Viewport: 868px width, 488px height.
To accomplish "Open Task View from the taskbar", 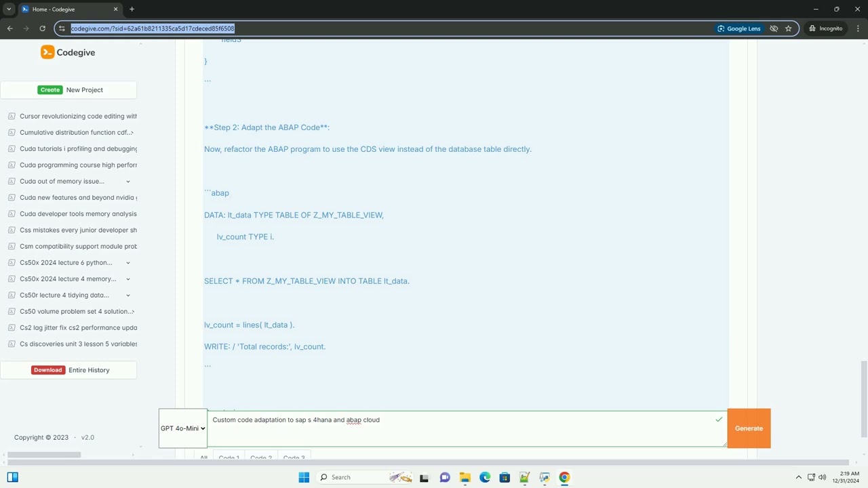I will pos(425,477).
